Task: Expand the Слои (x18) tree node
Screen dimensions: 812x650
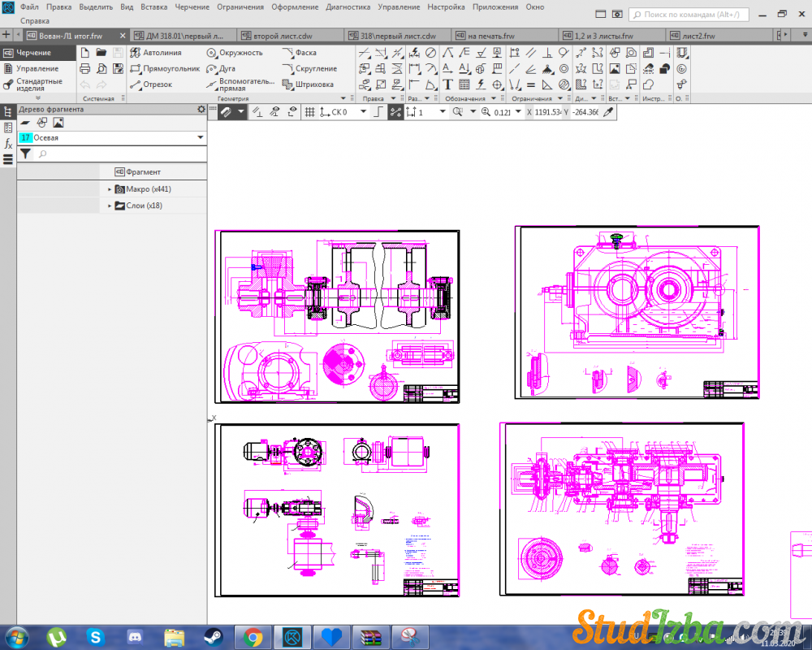Action: click(x=110, y=206)
